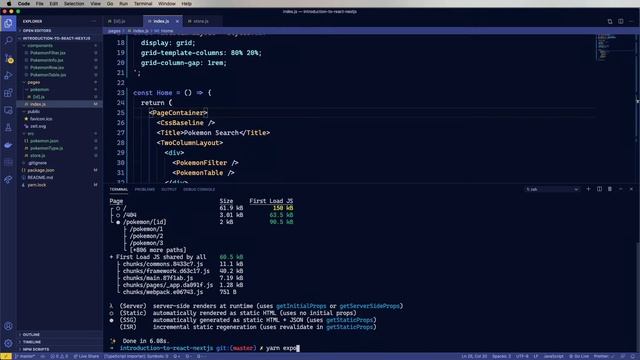
Task: Open the Accounts icon in the activity bar
Action: click(8, 326)
